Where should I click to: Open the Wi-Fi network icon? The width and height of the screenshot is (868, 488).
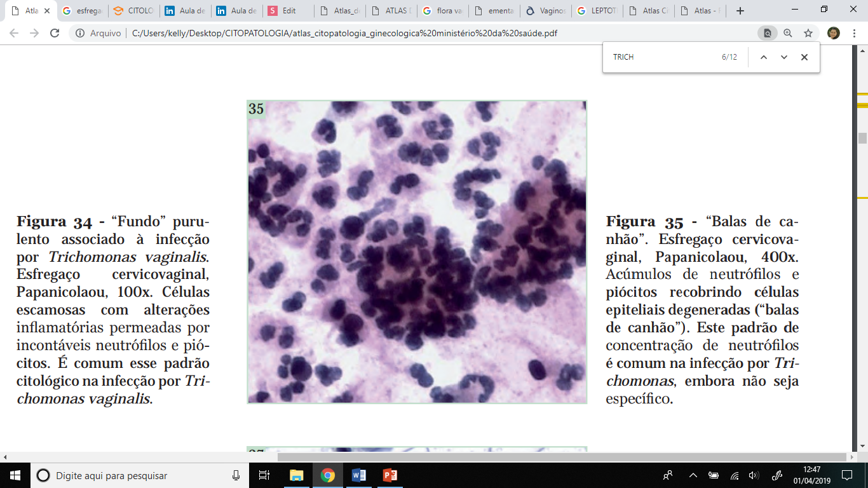[735, 475]
